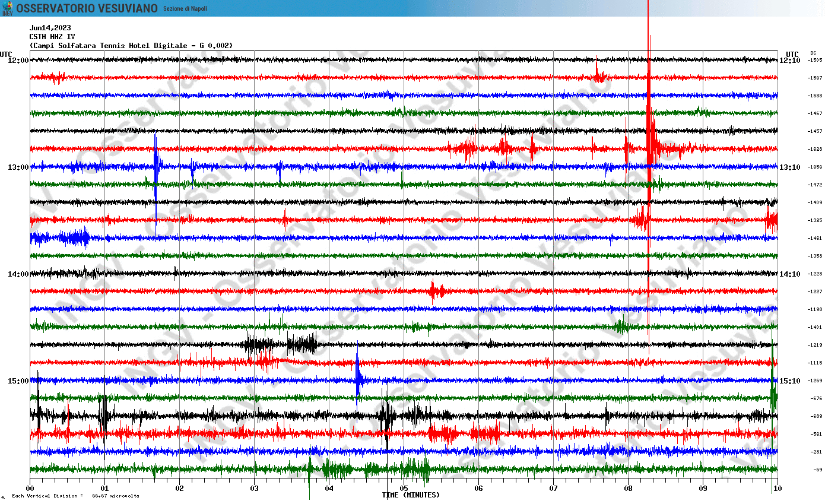The height and width of the screenshot is (504, 825).
Task: Select DC value -1461
Action: 814,238
